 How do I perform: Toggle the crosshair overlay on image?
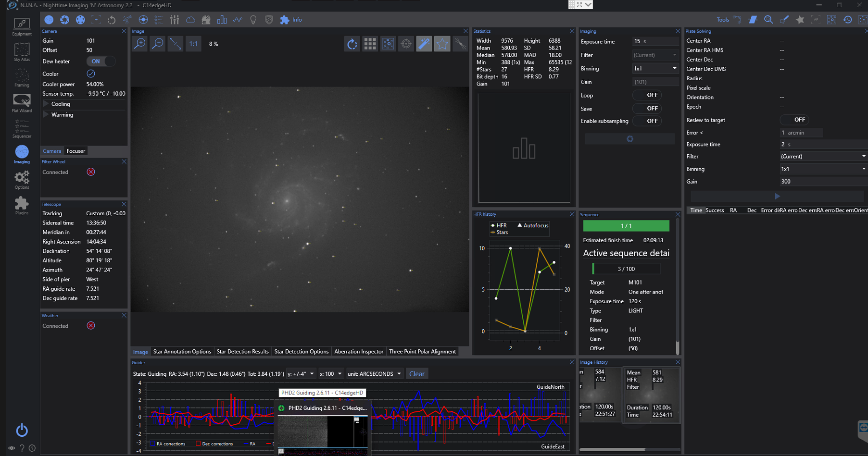(x=406, y=44)
